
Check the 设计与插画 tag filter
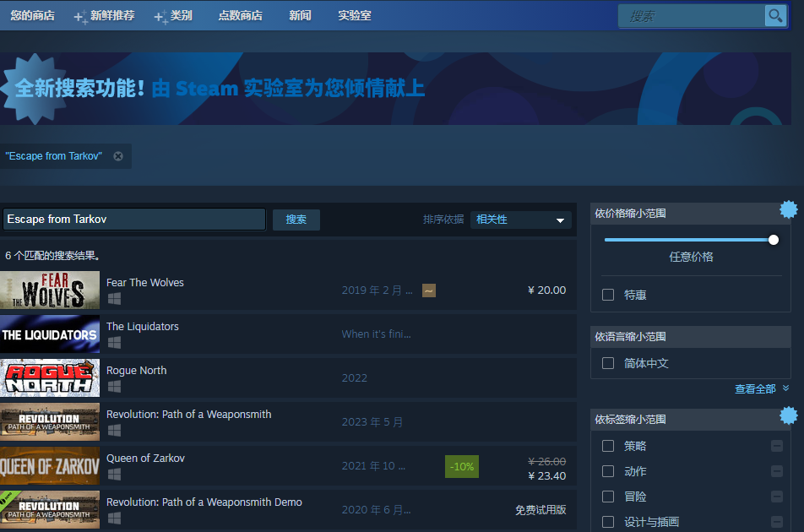pos(608,522)
